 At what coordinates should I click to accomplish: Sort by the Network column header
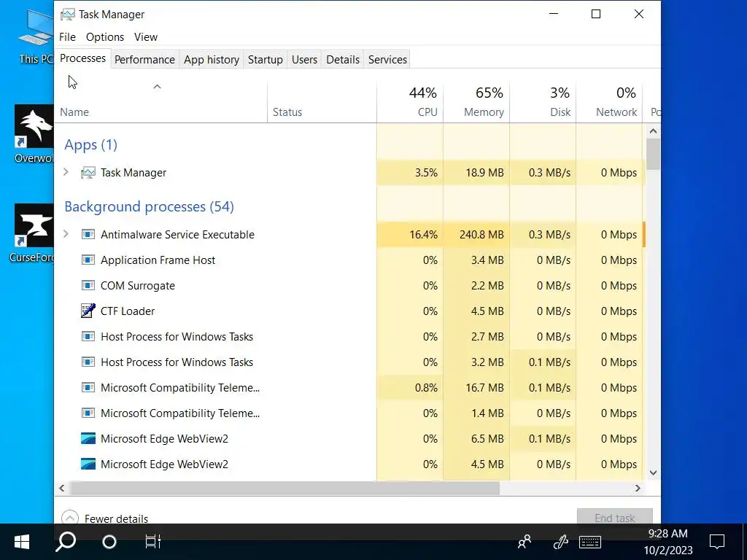click(609, 102)
